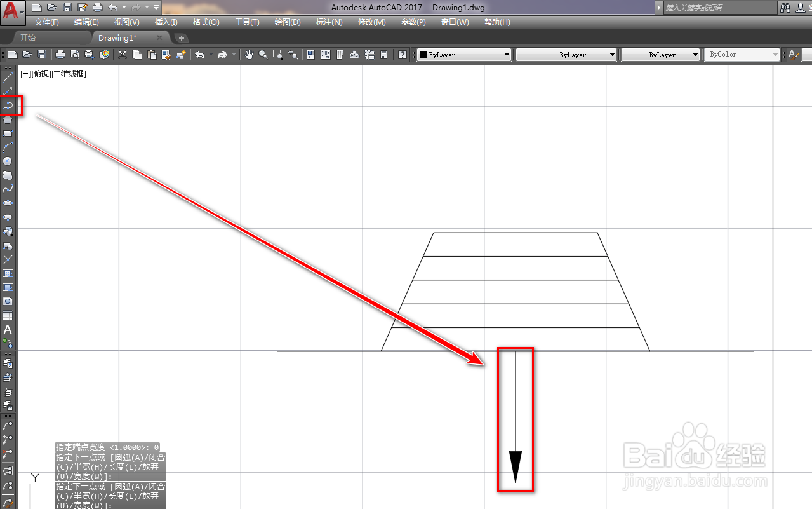Select the Point tool
812x509 pixels.
click(8, 259)
